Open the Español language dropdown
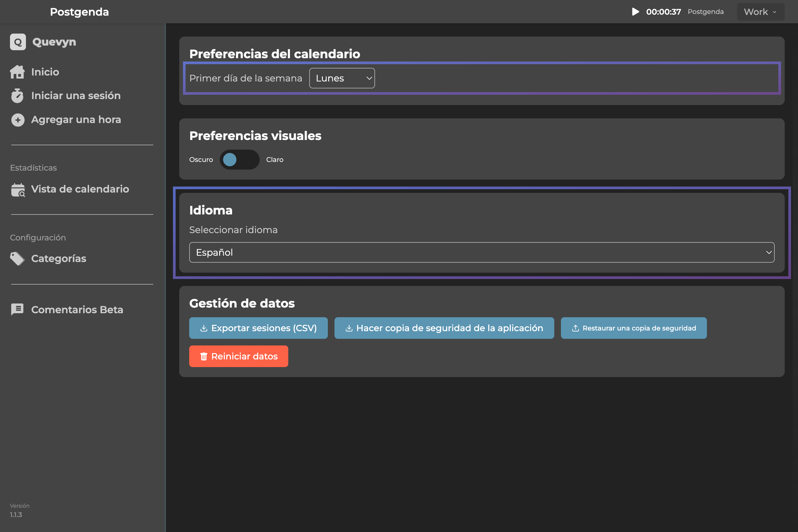 (x=482, y=252)
